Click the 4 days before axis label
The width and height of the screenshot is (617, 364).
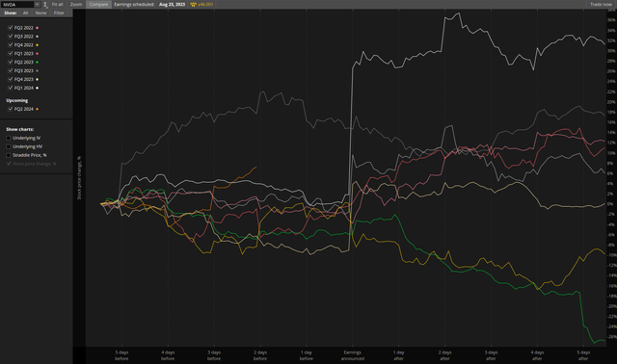[168, 355]
